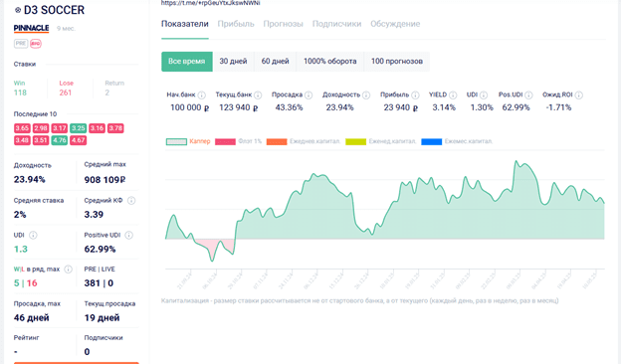
Task: Open info icon next to Нач.банк
Action: click(202, 94)
